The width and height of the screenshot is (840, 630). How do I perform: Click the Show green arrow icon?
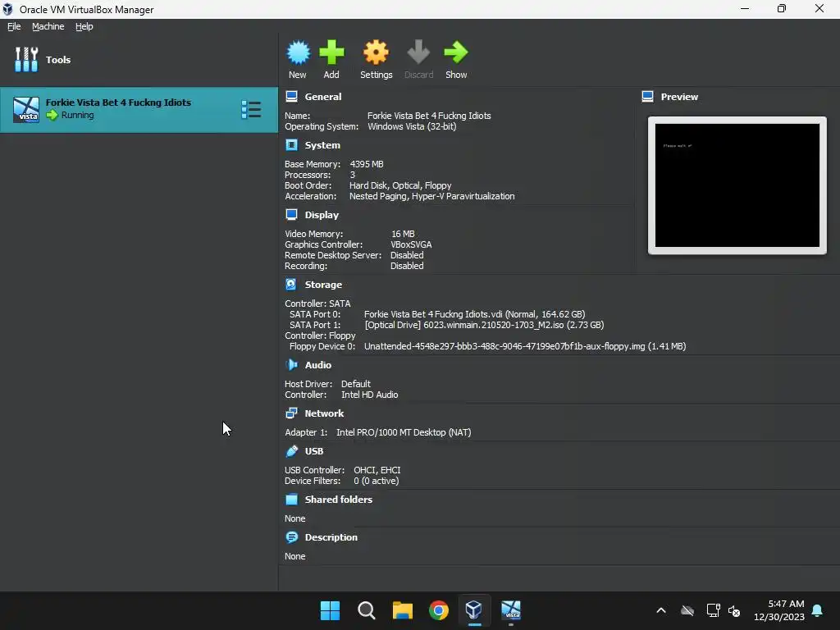pyautogui.click(x=456, y=52)
